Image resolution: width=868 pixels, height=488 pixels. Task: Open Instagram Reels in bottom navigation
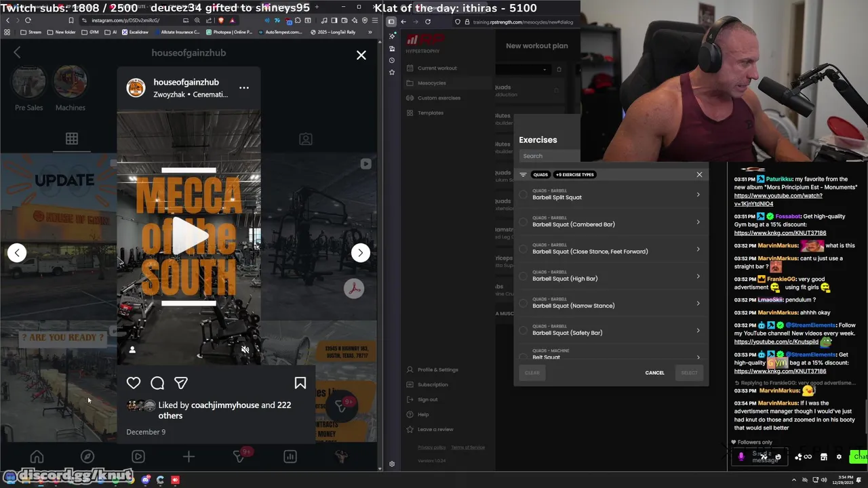(138, 457)
